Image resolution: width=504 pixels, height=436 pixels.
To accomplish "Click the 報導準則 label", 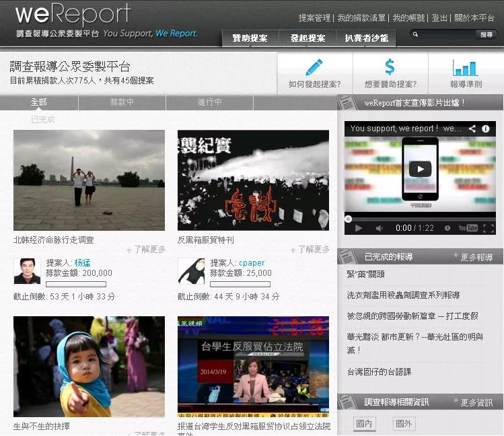I will coord(466,84).
